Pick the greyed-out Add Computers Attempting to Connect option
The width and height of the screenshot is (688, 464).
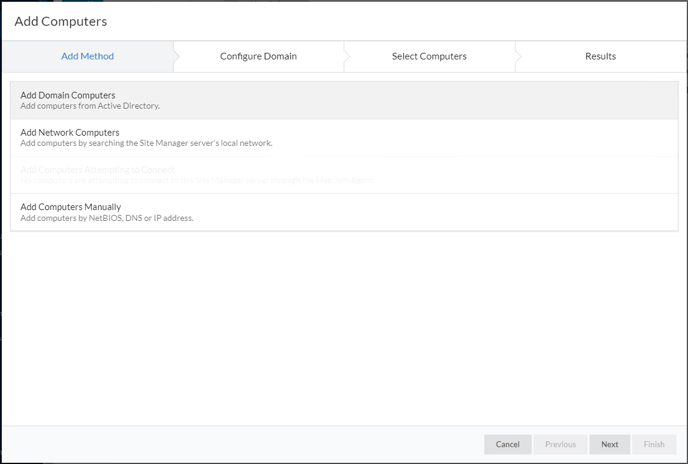97,170
